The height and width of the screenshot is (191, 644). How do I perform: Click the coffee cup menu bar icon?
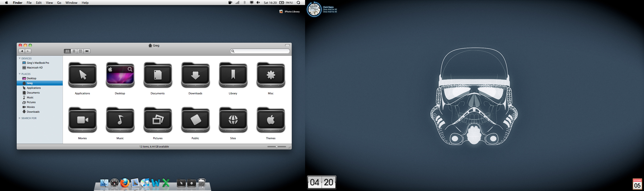[230, 2]
